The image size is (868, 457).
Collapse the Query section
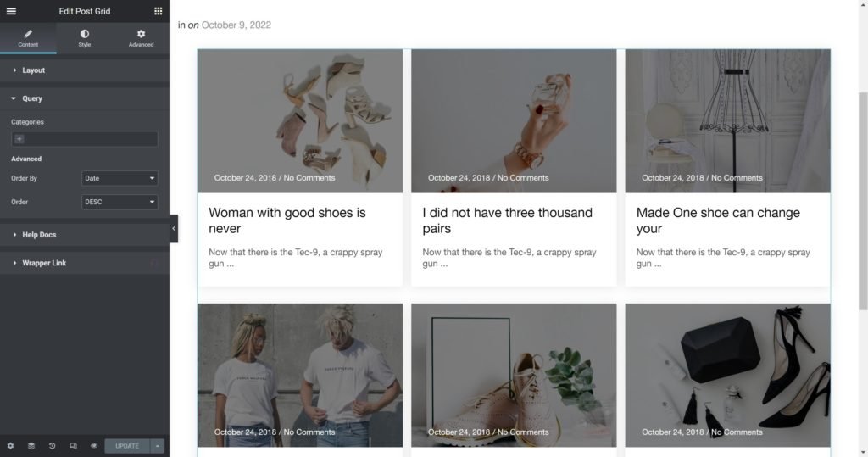32,98
